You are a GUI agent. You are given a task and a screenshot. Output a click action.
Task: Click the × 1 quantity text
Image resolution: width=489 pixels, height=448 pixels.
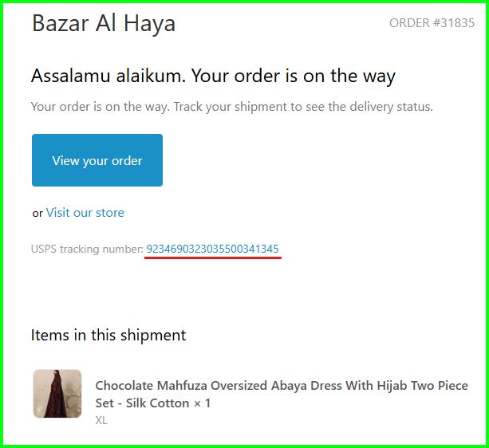202,403
